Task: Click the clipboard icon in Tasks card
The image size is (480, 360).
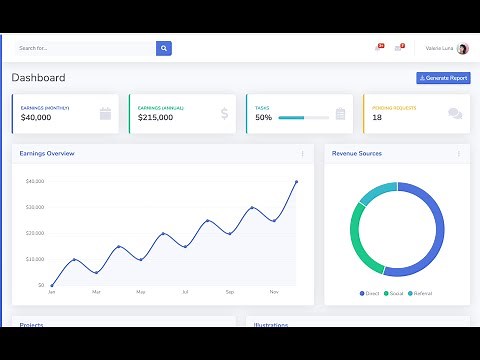Action: coord(340,114)
